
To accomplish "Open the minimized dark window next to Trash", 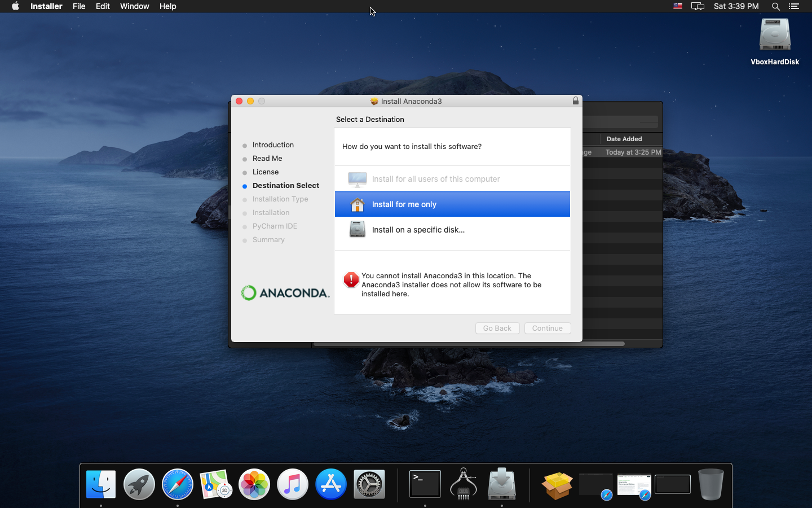I will [x=673, y=484].
